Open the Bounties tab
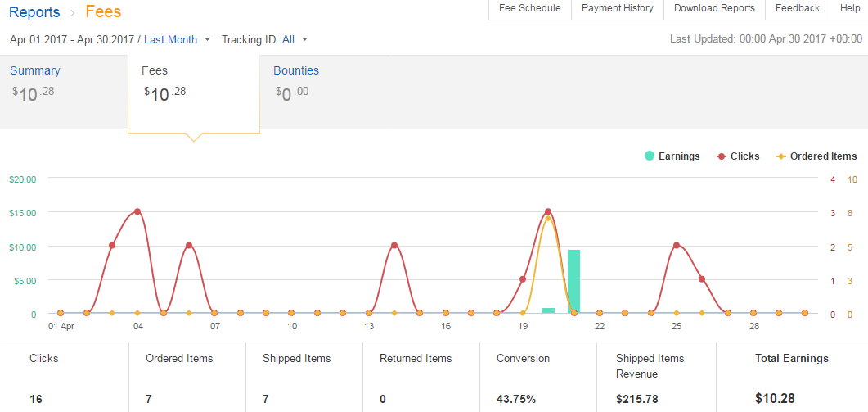Screen dimensions: 868x412 296,70
